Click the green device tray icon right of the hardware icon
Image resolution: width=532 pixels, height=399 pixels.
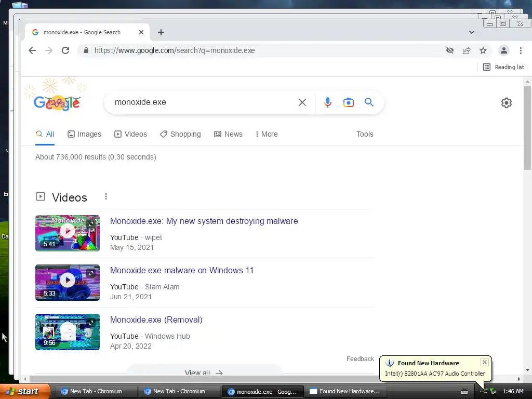(x=493, y=391)
